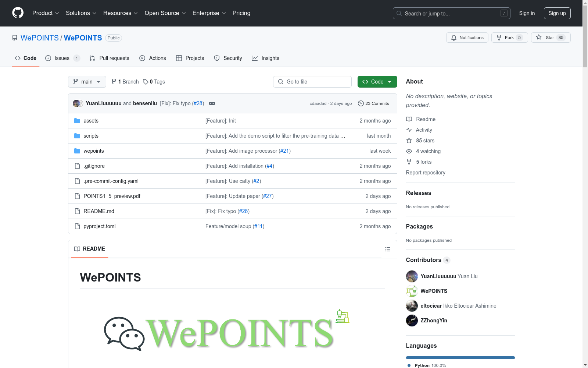Open the Insights tab
The width and height of the screenshot is (588, 368).
point(265,58)
